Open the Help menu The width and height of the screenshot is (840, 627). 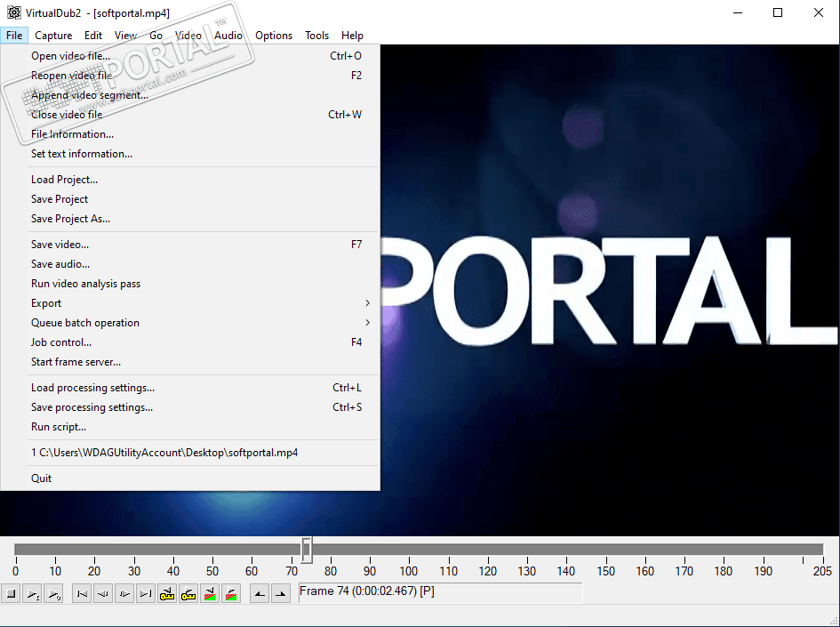[x=352, y=36]
